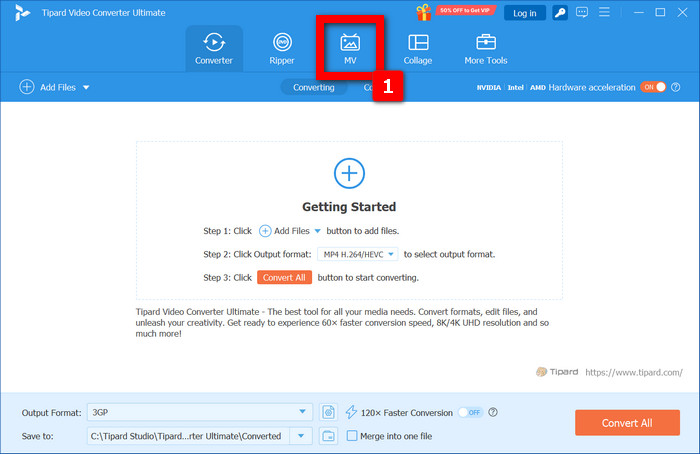This screenshot has height=454, width=700.
Task: Turn off Hardware acceleration toggle
Action: tap(653, 87)
